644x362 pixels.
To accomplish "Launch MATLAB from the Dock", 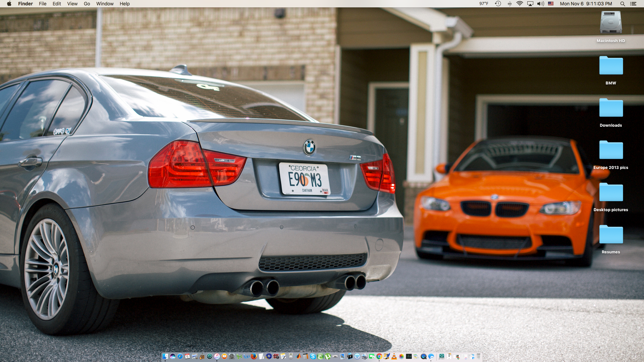I will (x=298, y=356).
